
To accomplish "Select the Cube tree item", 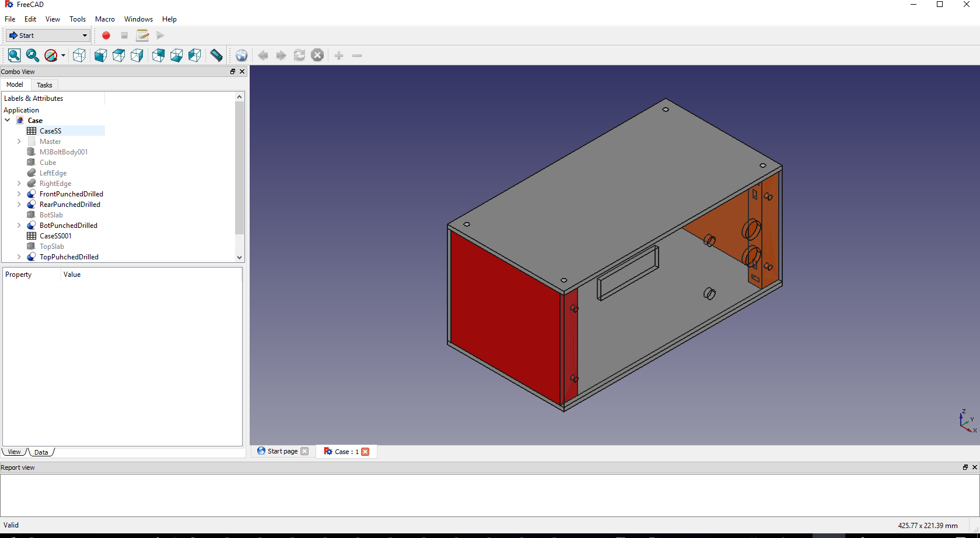I will tap(48, 163).
